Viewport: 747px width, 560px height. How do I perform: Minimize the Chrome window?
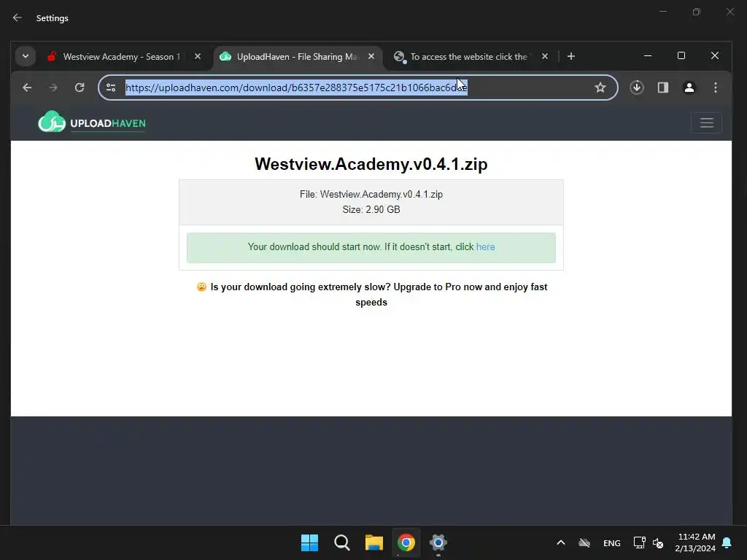point(648,55)
